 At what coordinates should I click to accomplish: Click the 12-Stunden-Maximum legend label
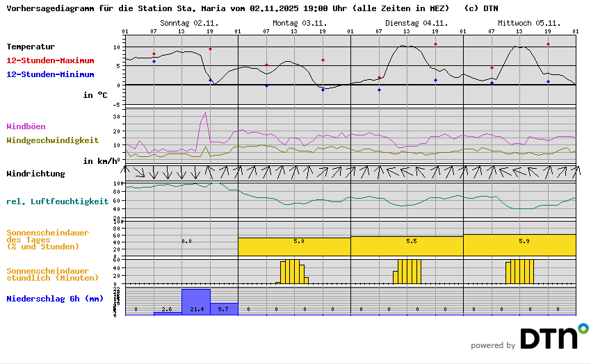point(50,60)
